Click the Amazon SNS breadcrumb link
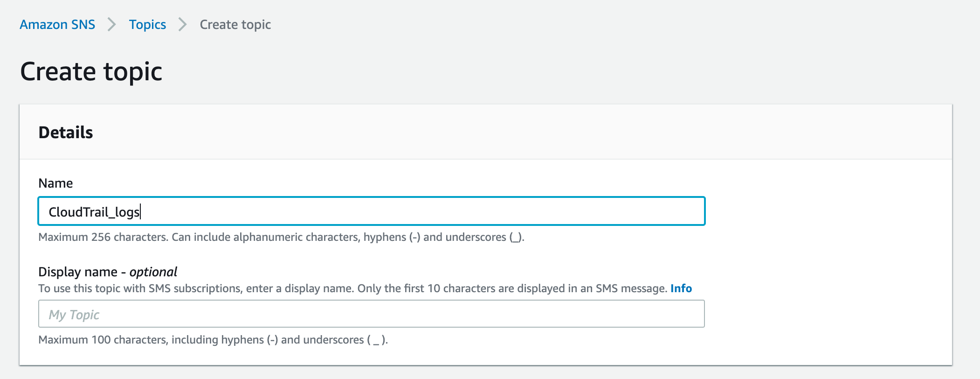The height and width of the screenshot is (379, 980). [x=57, y=24]
